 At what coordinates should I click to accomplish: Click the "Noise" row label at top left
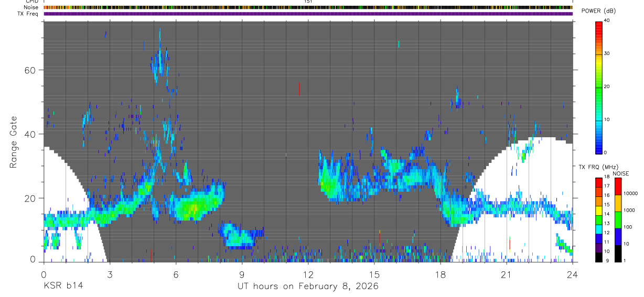coord(31,8)
